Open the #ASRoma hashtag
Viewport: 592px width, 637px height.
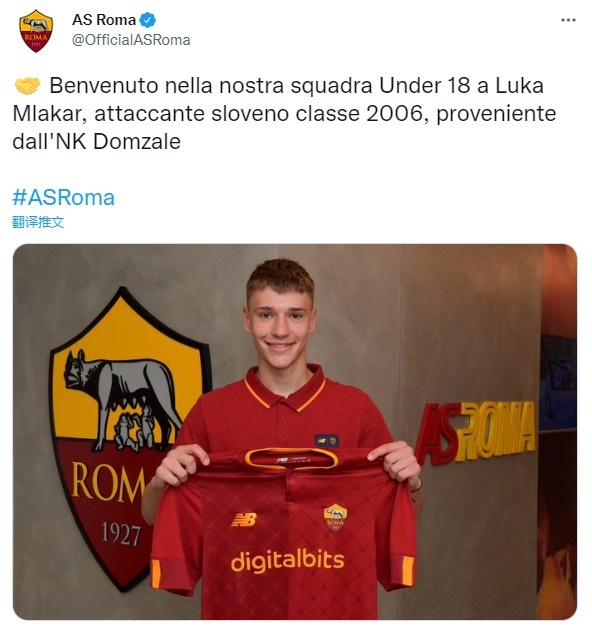pyautogui.click(x=63, y=197)
